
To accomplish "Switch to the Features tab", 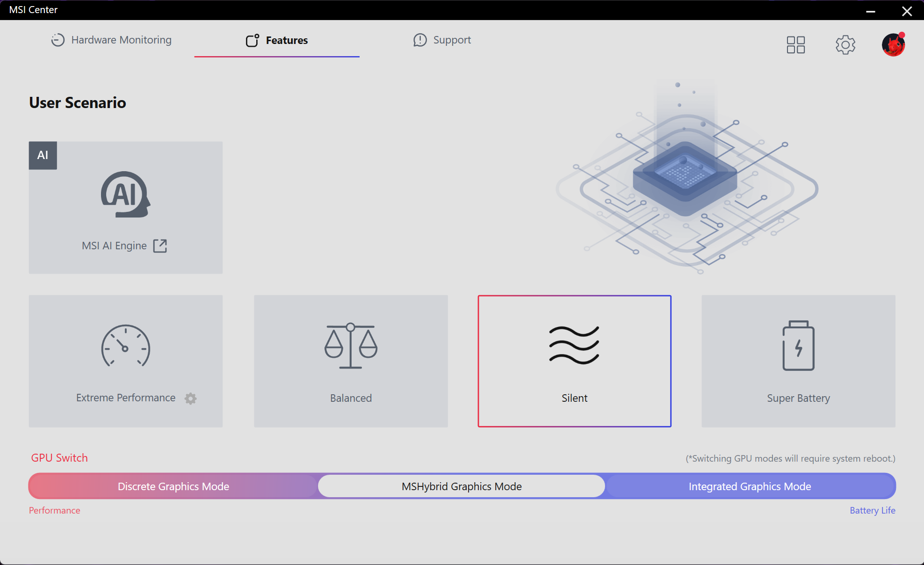I will (277, 40).
